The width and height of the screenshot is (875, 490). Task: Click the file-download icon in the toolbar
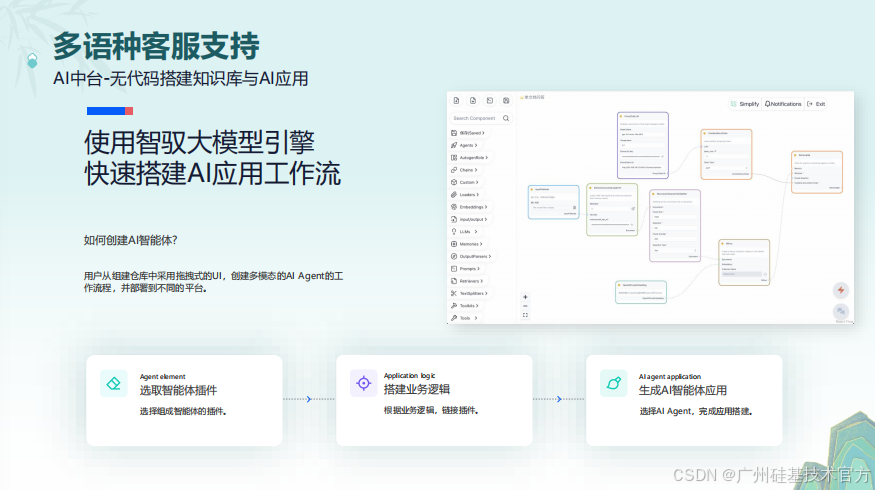click(473, 100)
